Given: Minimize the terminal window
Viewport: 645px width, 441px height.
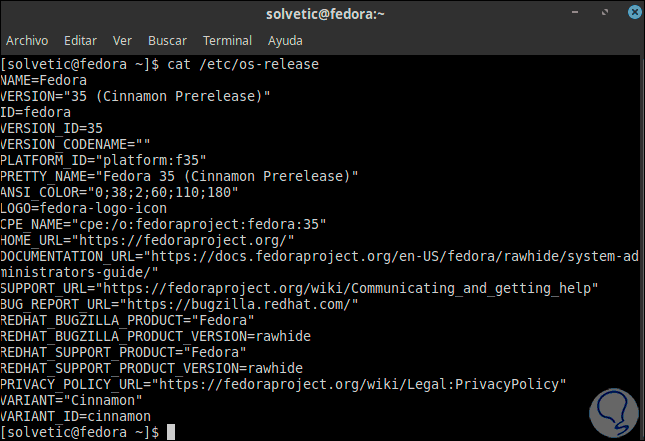Looking at the screenshot, I should pos(576,13).
